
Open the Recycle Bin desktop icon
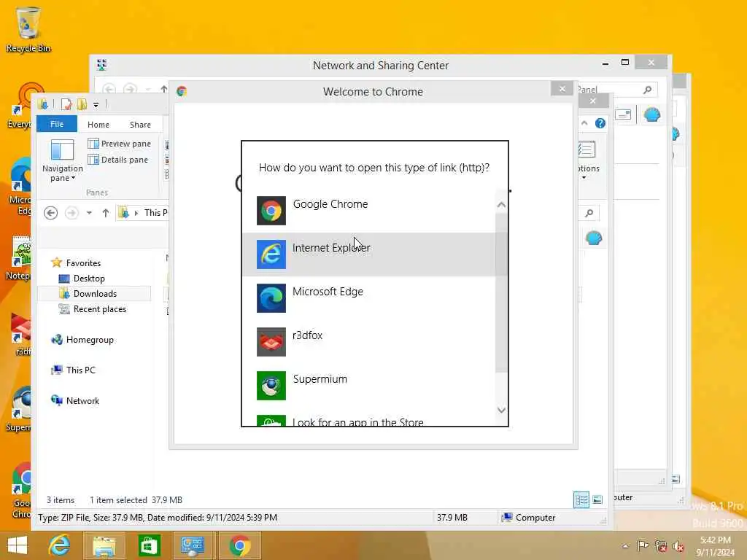28,29
